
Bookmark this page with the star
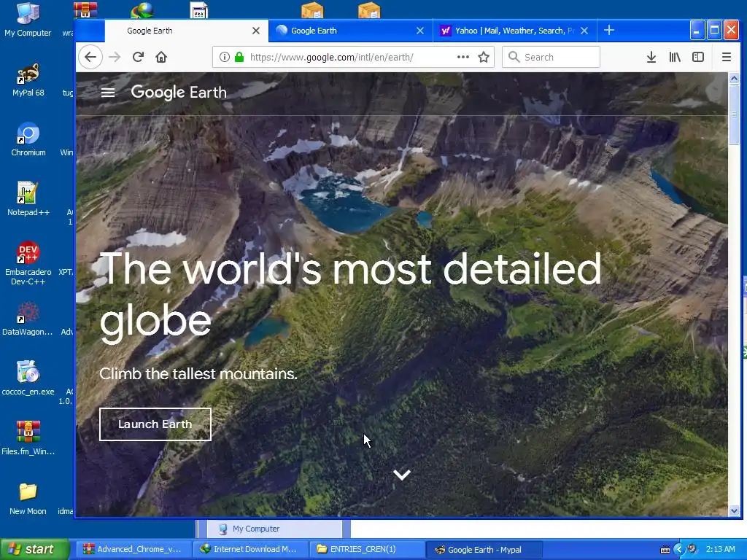(484, 57)
